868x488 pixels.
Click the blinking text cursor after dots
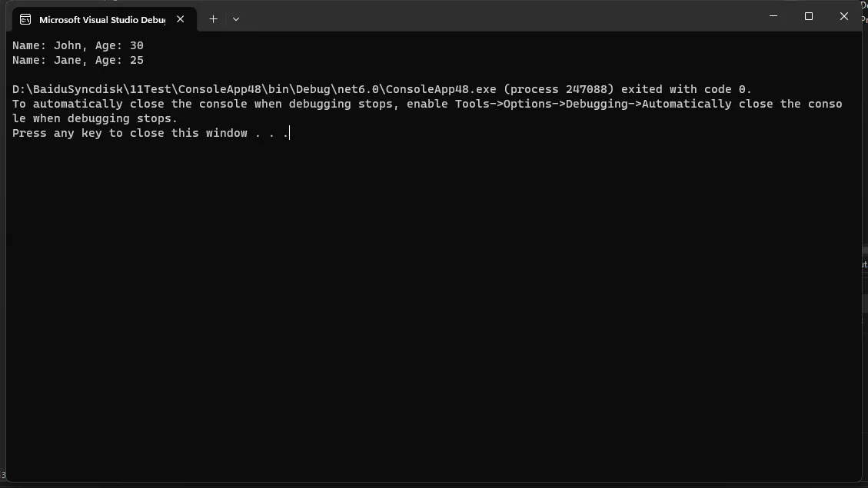[290, 133]
